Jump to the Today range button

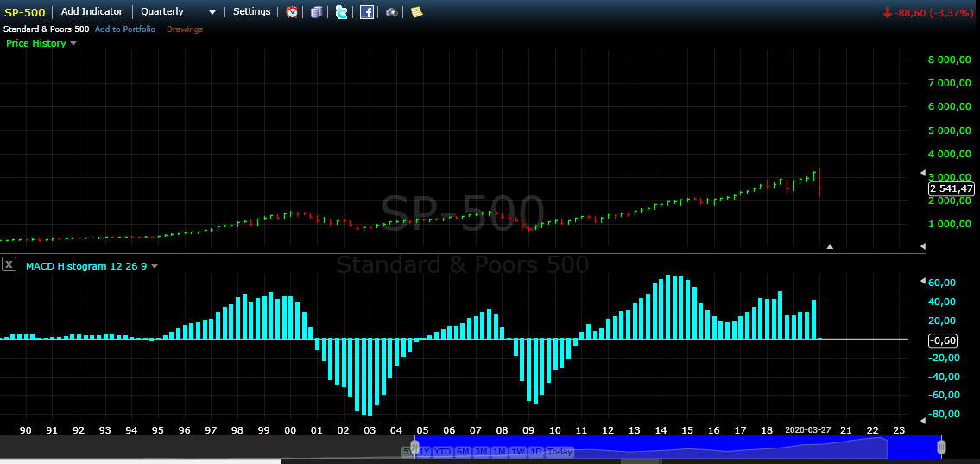tap(560, 452)
